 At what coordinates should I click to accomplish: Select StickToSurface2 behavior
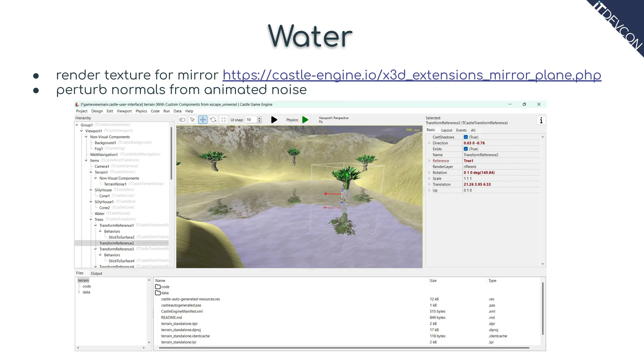click(121, 237)
